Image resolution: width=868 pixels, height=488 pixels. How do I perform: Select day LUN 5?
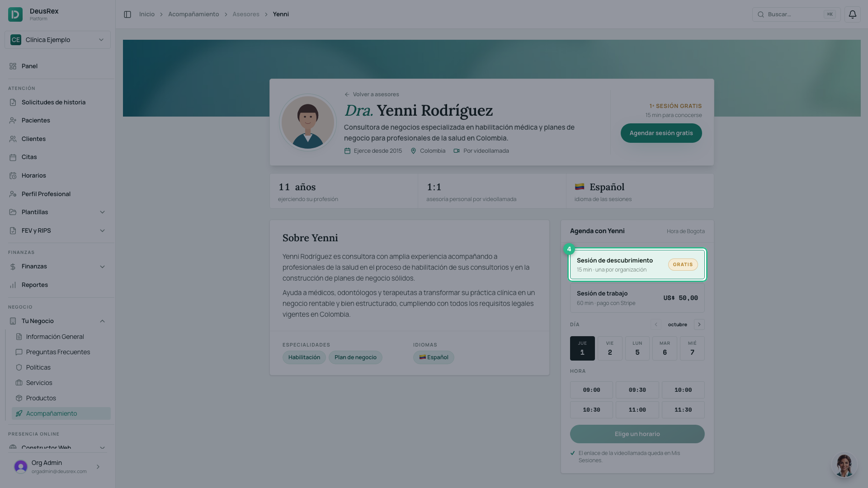click(x=637, y=348)
